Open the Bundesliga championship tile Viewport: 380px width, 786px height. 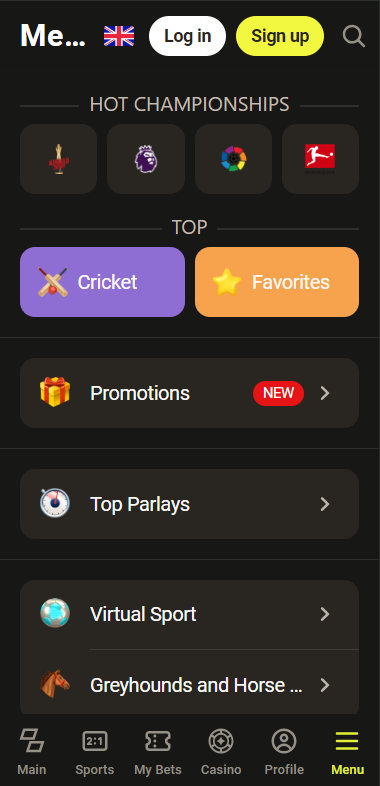click(x=320, y=159)
